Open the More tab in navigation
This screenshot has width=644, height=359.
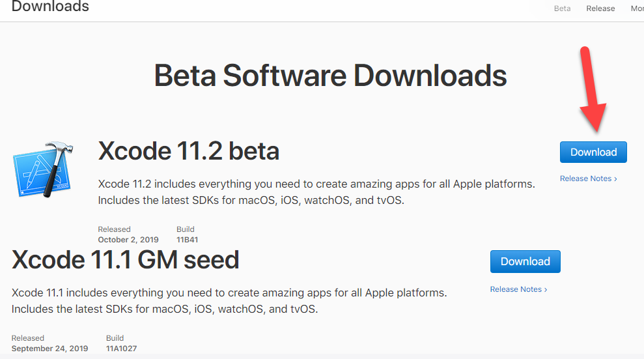point(637,8)
